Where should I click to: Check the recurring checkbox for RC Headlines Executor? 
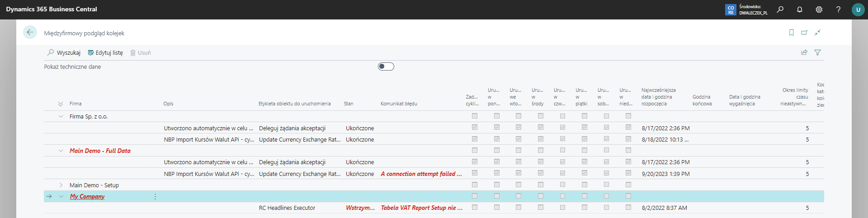click(x=475, y=208)
